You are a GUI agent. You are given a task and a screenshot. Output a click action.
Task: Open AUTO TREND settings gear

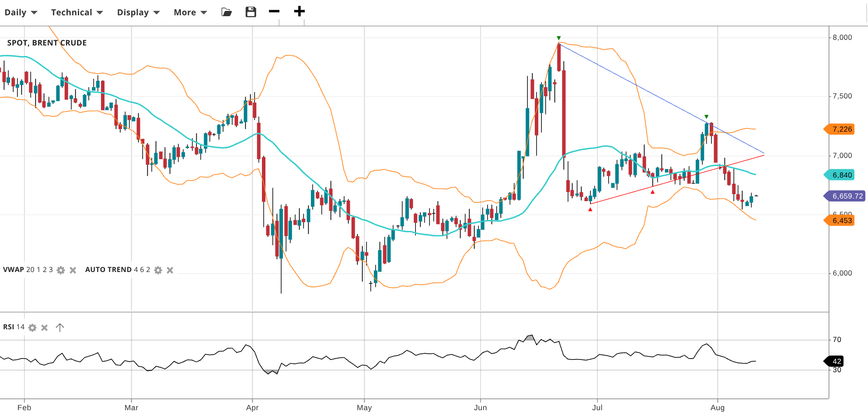coord(158,270)
